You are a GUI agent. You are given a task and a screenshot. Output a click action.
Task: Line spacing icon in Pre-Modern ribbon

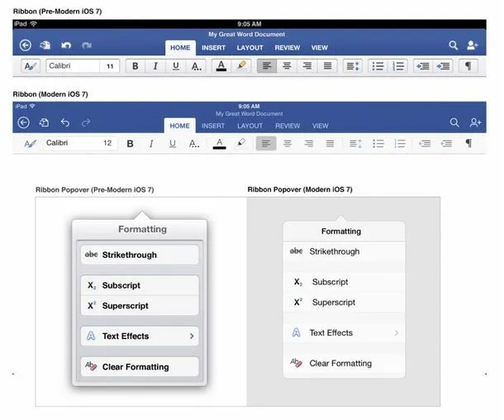353,66
